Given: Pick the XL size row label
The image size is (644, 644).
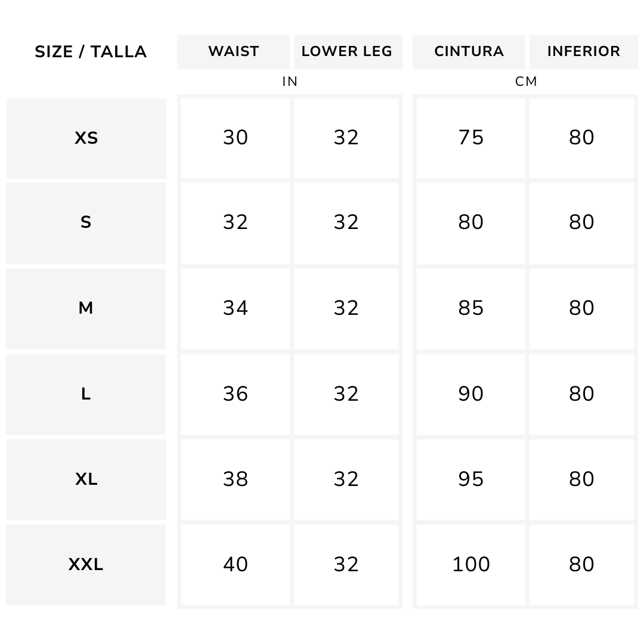Looking at the screenshot, I should point(86,479).
